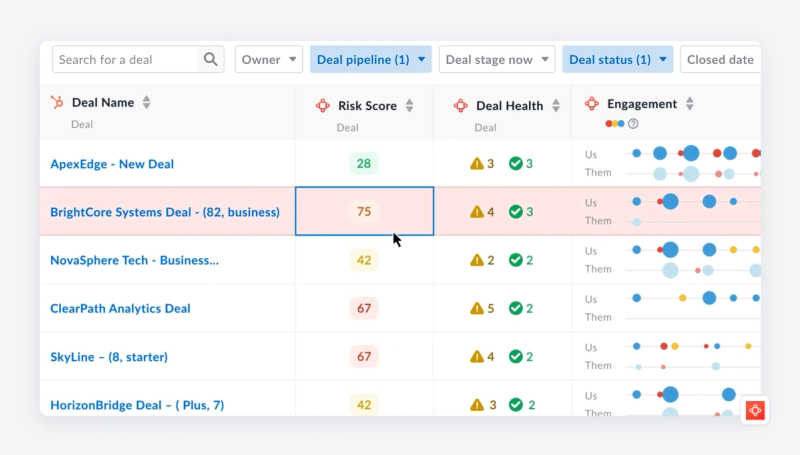Image resolution: width=800 pixels, height=455 pixels.
Task: Click BrightCore risk score 75
Action: point(364,211)
